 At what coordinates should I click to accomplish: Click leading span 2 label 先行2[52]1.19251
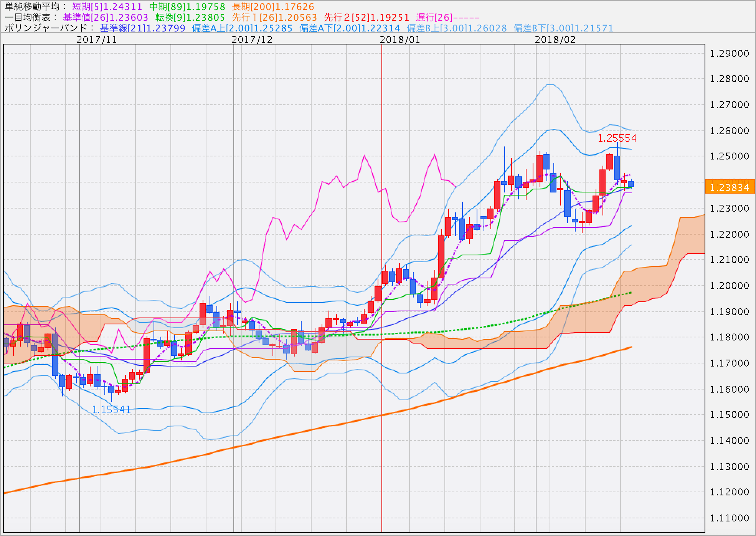[x=367, y=17]
